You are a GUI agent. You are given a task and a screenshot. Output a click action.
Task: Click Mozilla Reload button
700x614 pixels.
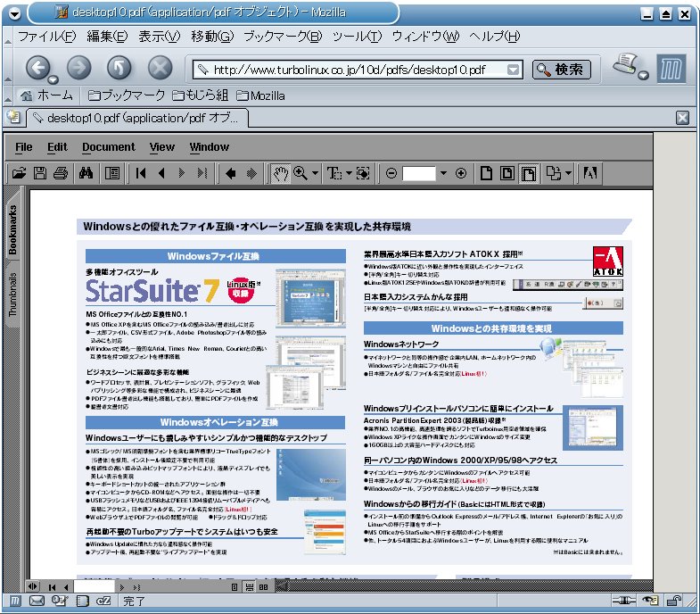coord(119,68)
